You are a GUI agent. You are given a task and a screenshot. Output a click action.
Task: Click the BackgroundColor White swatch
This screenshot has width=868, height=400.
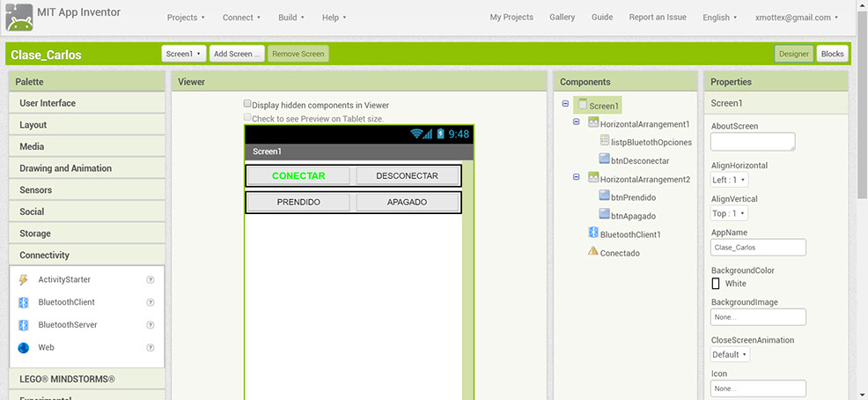point(715,284)
